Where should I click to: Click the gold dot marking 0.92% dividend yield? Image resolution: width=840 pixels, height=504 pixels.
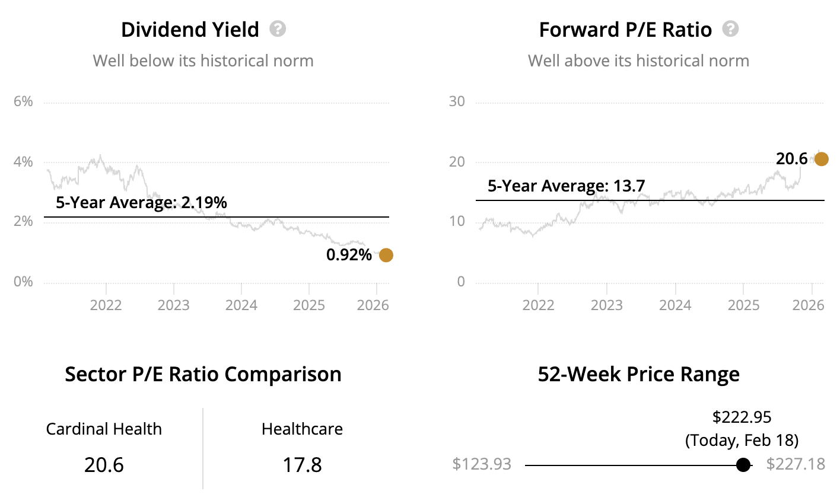pos(386,255)
